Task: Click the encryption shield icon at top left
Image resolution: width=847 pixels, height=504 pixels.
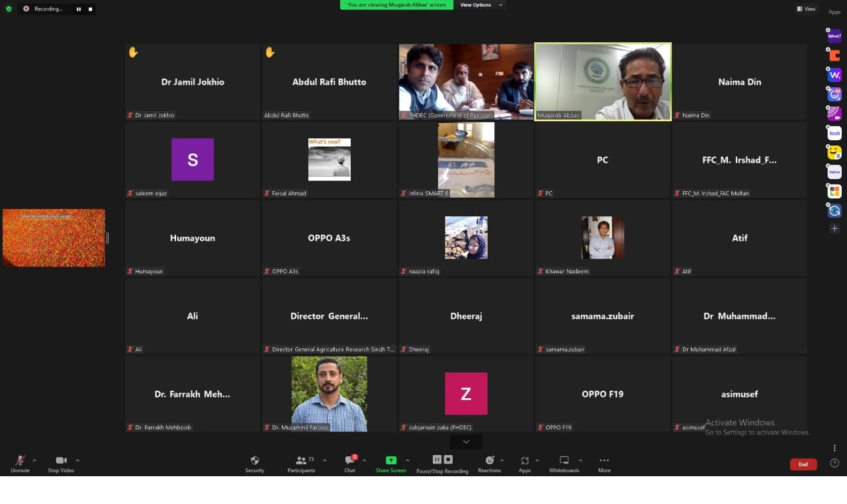Action: (x=9, y=9)
